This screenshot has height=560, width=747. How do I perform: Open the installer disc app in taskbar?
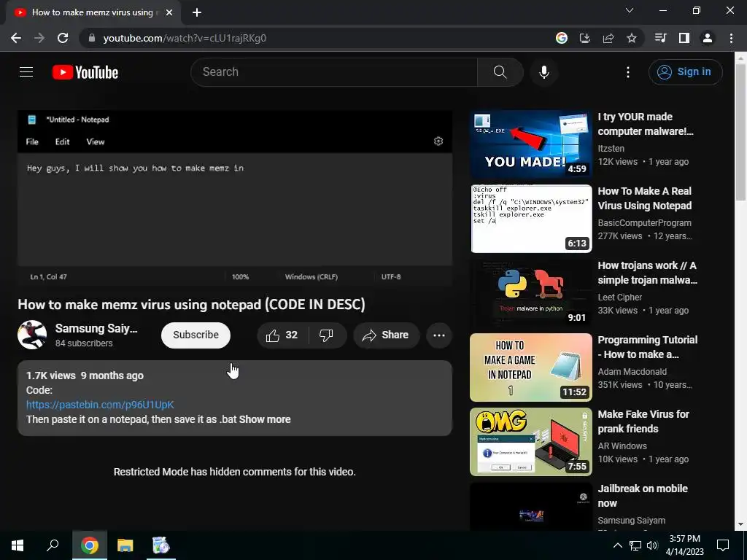pyautogui.click(x=161, y=545)
